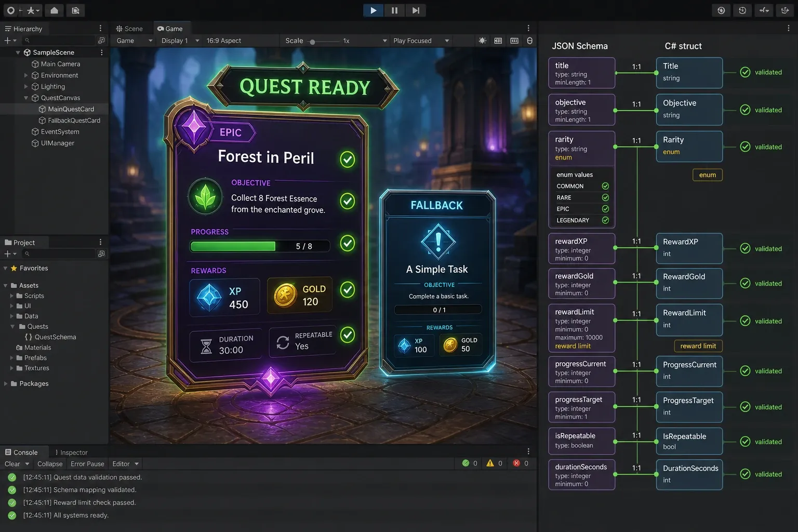
Task: Toggle the LEGENDARY enum value checkmark
Action: tap(605, 220)
